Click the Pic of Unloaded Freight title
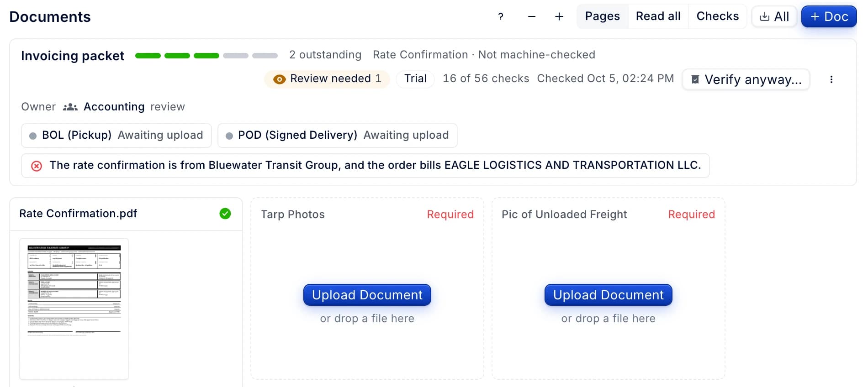The width and height of the screenshot is (868, 387). point(564,214)
